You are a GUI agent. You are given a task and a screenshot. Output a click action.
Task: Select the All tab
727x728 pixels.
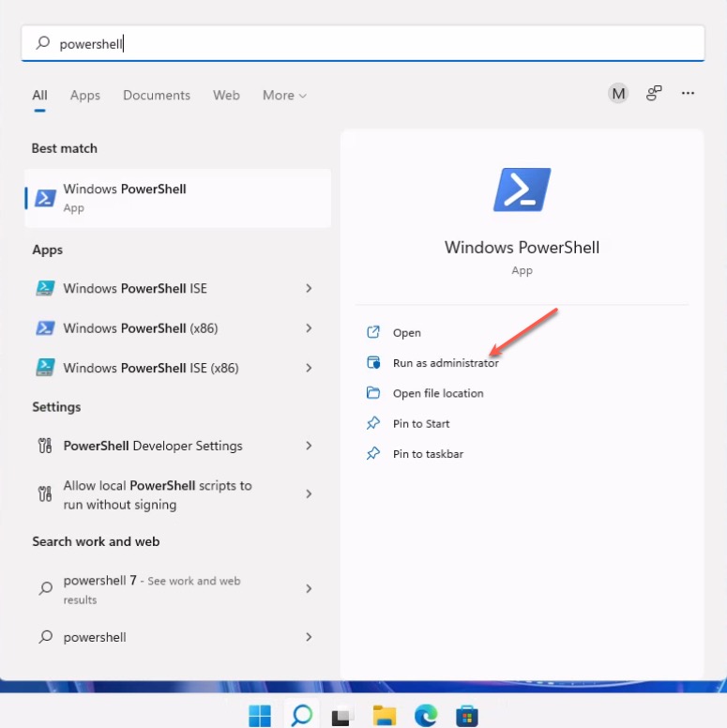[39, 95]
